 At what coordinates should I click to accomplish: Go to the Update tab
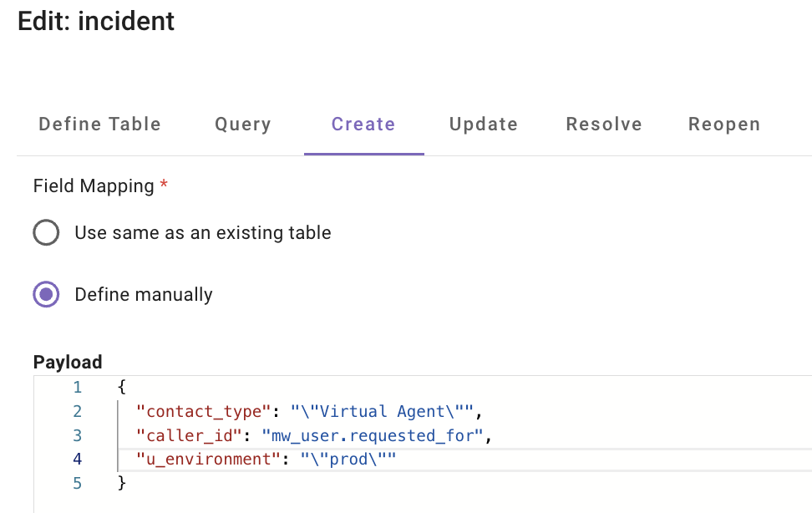point(483,124)
